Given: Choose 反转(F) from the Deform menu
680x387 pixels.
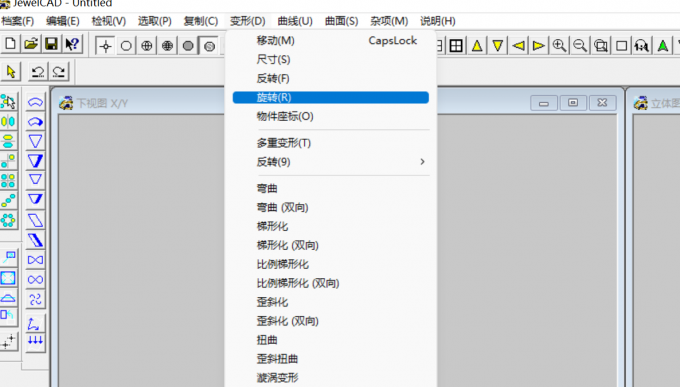Looking at the screenshot, I should coord(331,79).
